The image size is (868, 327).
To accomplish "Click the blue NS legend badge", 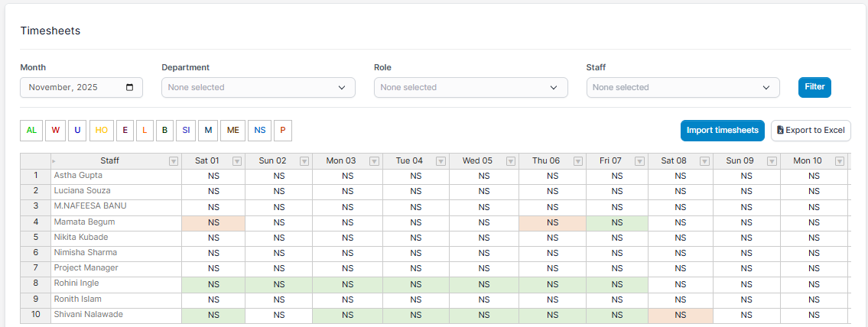I will click(x=260, y=131).
